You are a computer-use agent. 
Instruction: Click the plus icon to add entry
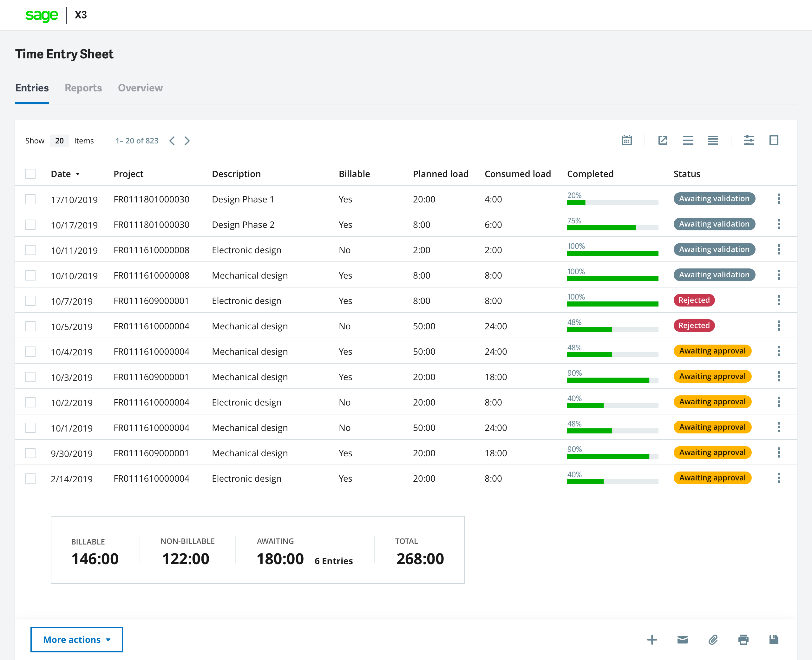coord(652,640)
